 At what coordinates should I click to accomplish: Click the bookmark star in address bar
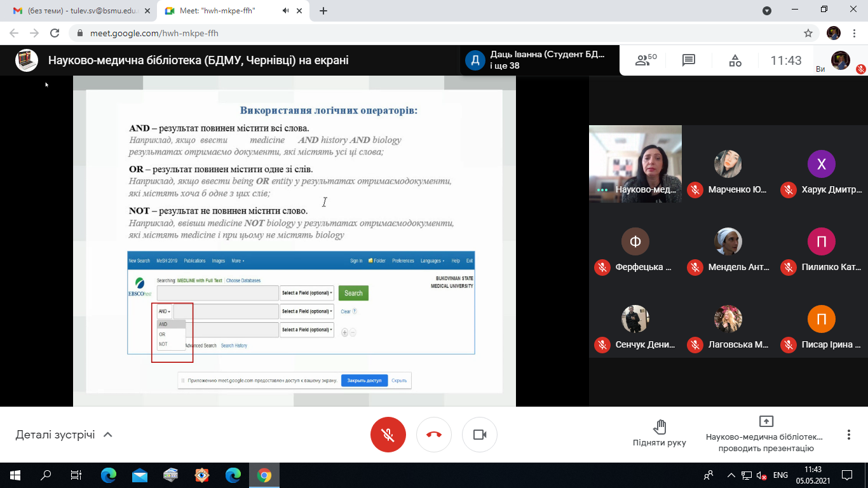coord(808,33)
